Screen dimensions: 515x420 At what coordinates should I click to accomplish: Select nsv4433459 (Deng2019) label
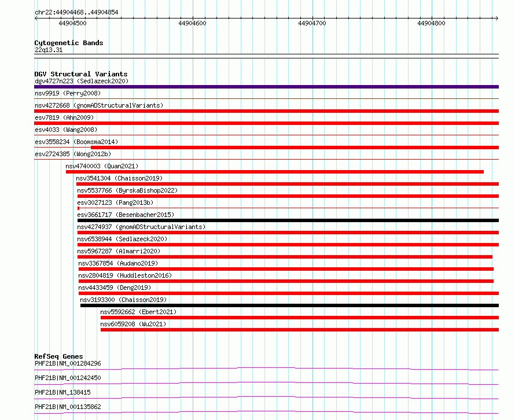[x=115, y=288]
